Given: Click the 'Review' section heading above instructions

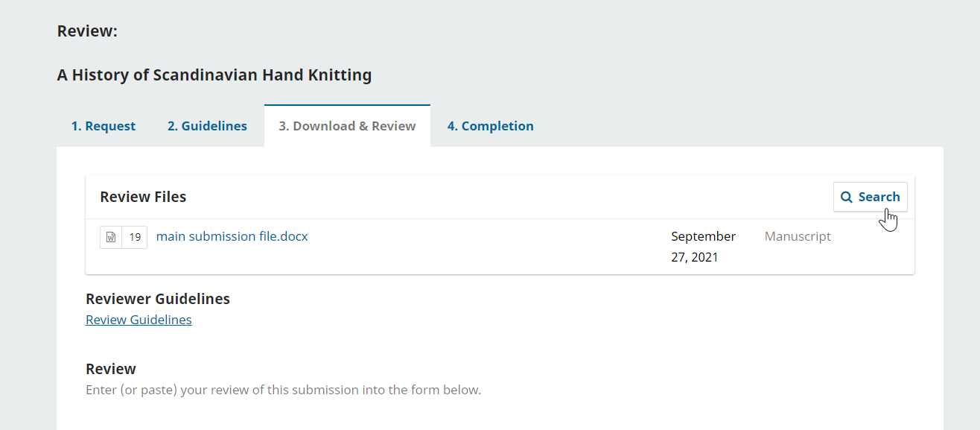Looking at the screenshot, I should click(111, 369).
